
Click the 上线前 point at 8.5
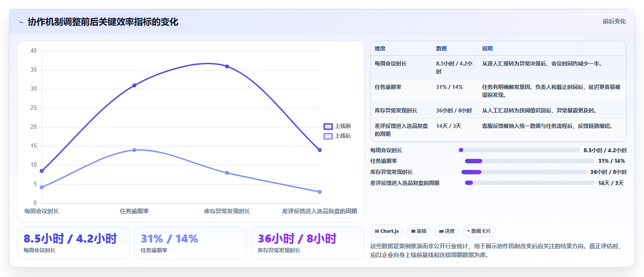tap(42, 171)
